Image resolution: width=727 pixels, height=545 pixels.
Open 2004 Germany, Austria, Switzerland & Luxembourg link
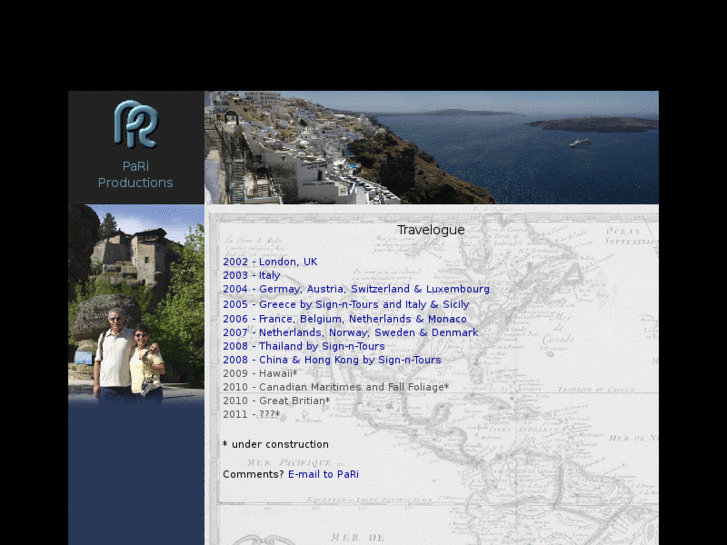pyautogui.click(x=356, y=289)
